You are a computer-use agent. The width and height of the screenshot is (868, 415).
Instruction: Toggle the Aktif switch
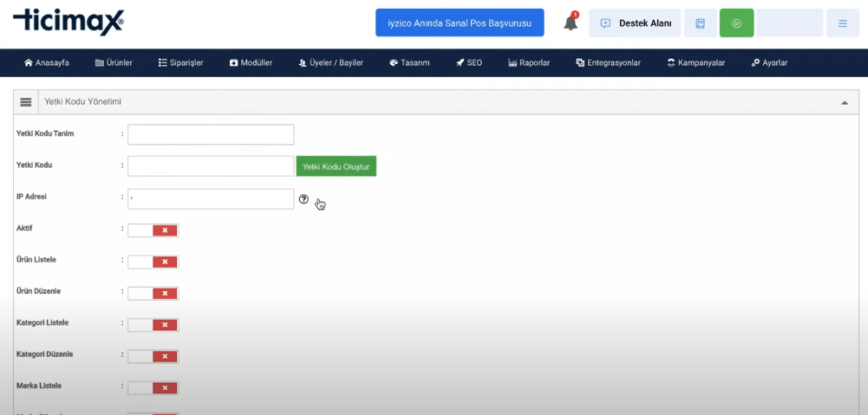153,230
